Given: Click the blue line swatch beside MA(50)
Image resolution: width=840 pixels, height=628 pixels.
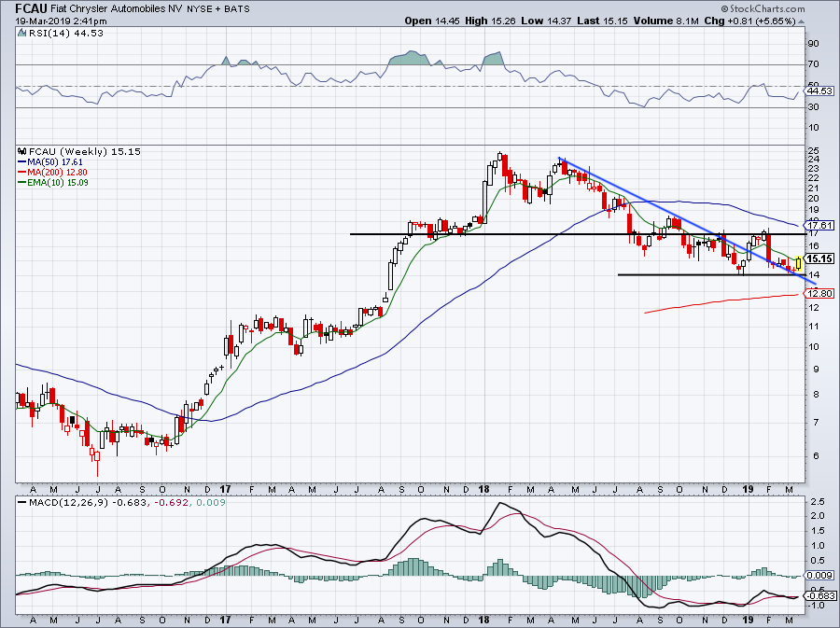Looking at the screenshot, I should (x=21, y=162).
